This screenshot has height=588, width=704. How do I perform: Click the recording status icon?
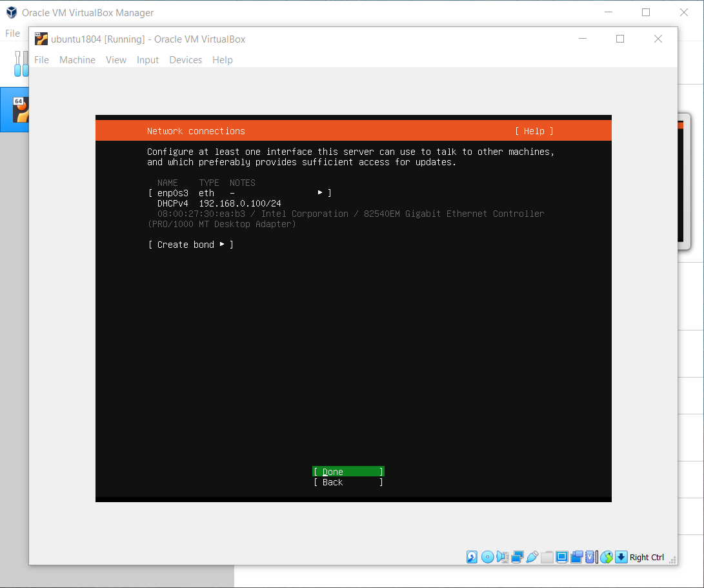pos(576,557)
